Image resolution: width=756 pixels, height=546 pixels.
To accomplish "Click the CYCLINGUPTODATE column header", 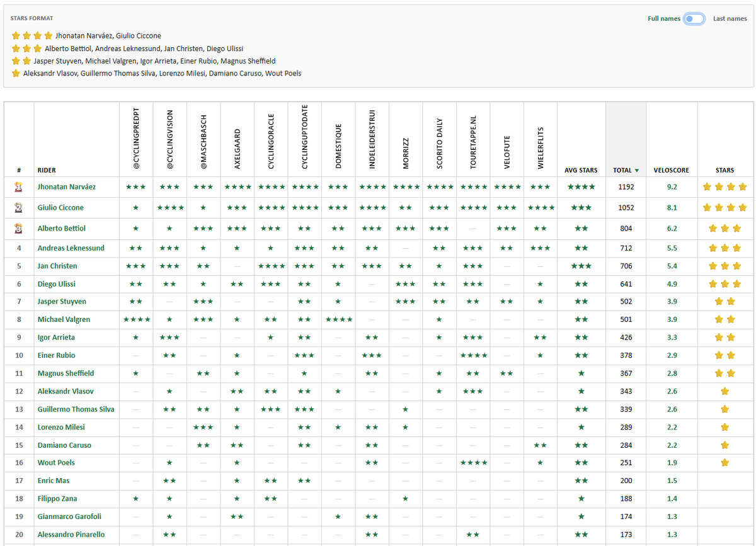I will (x=305, y=138).
